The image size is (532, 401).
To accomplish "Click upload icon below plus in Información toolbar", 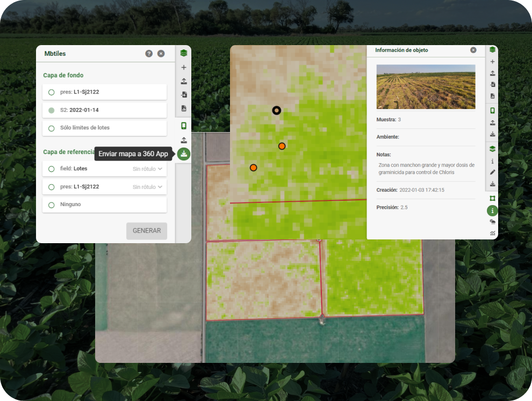I will (492, 73).
